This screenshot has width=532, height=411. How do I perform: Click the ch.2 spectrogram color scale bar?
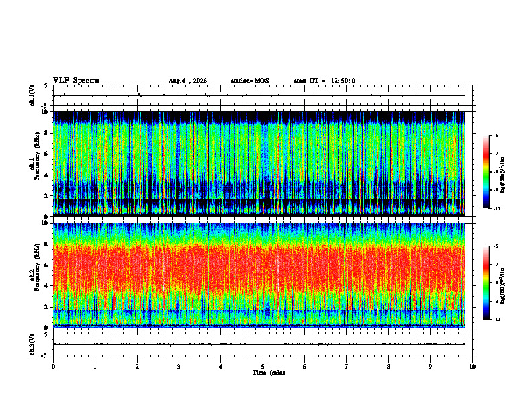pyautogui.click(x=486, y=283)
